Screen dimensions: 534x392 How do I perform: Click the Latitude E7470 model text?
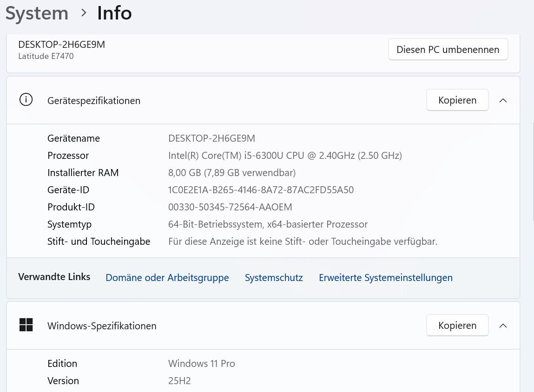46,56
